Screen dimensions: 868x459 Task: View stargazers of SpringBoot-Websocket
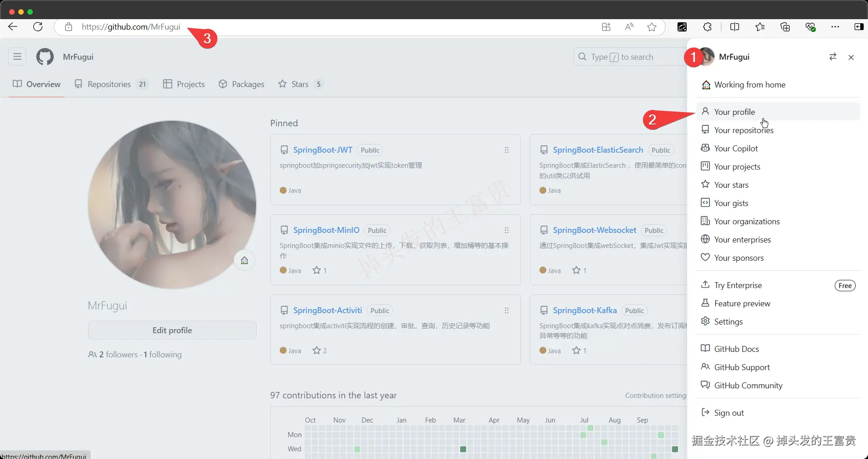(579, 270)
